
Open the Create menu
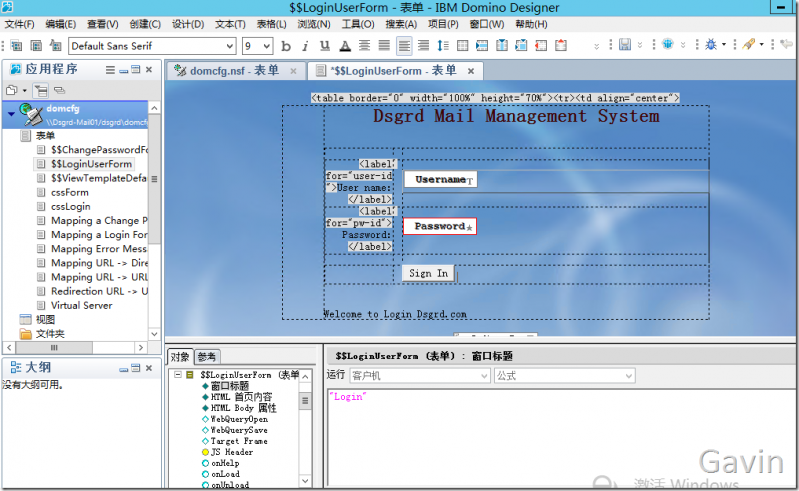(x=145, y=24)
